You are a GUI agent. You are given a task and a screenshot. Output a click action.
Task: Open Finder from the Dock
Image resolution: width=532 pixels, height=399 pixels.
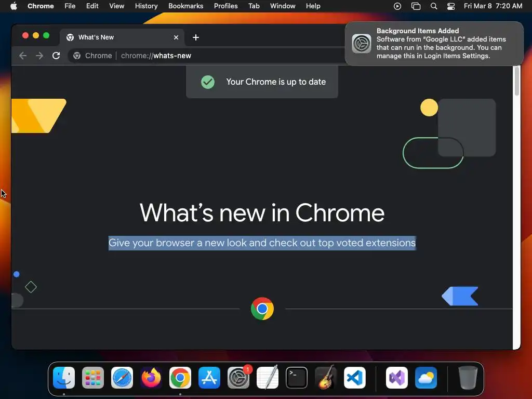tap(64, 378)
